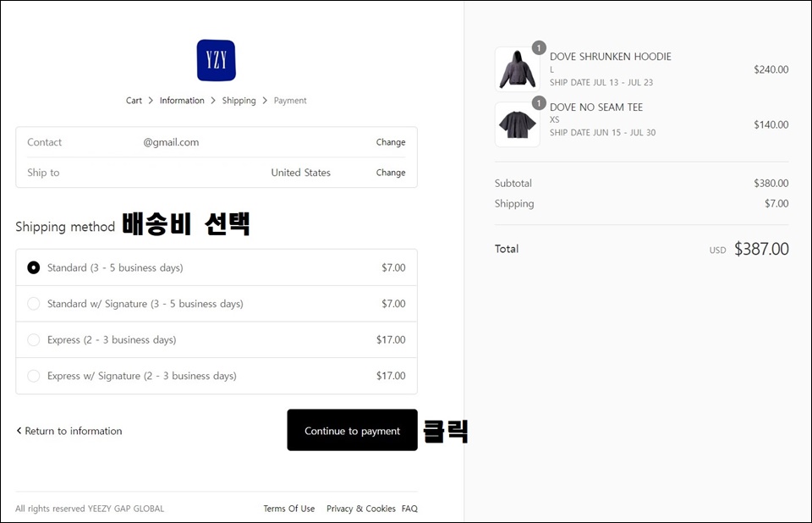
Task: Click hoodie quantity badge
Action: point(539,47)
